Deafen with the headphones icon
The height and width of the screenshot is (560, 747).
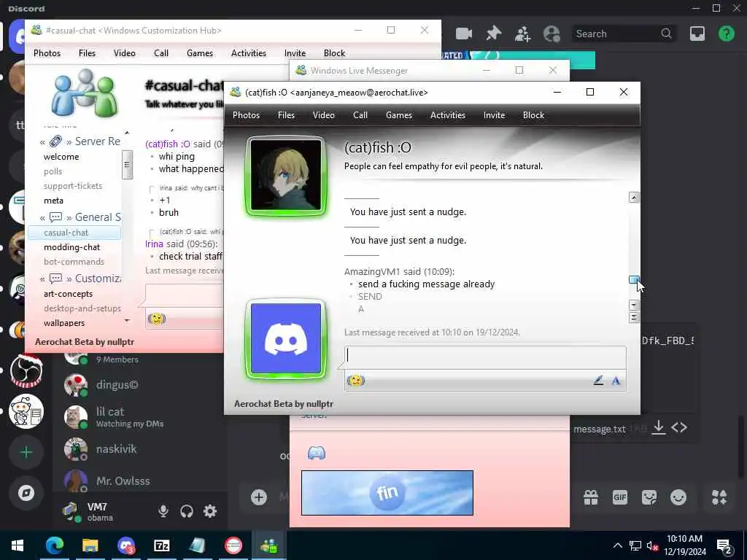(x=187, y=511)
